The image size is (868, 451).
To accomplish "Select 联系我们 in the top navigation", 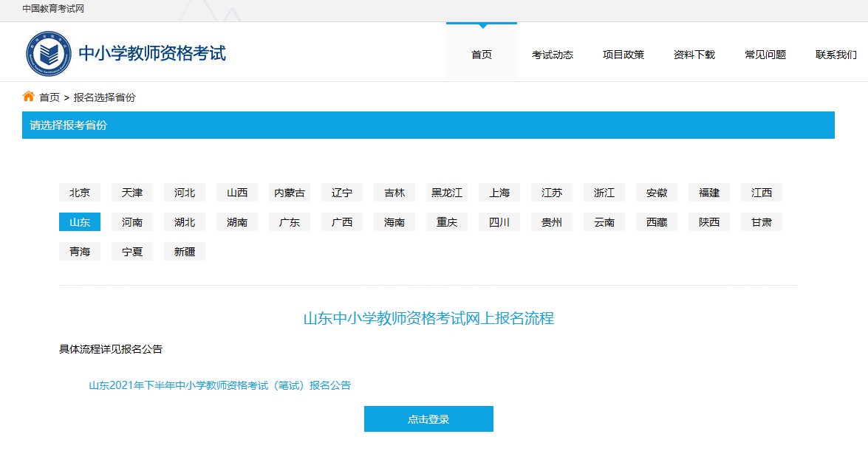I will pyautogui.click(x=835, y=55).
